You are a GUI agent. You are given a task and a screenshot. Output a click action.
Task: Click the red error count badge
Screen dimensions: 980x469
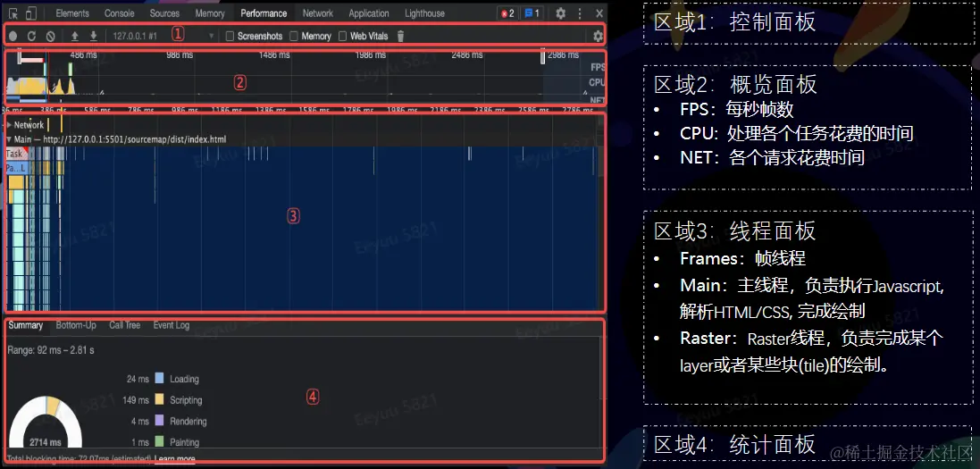(507, 13)
